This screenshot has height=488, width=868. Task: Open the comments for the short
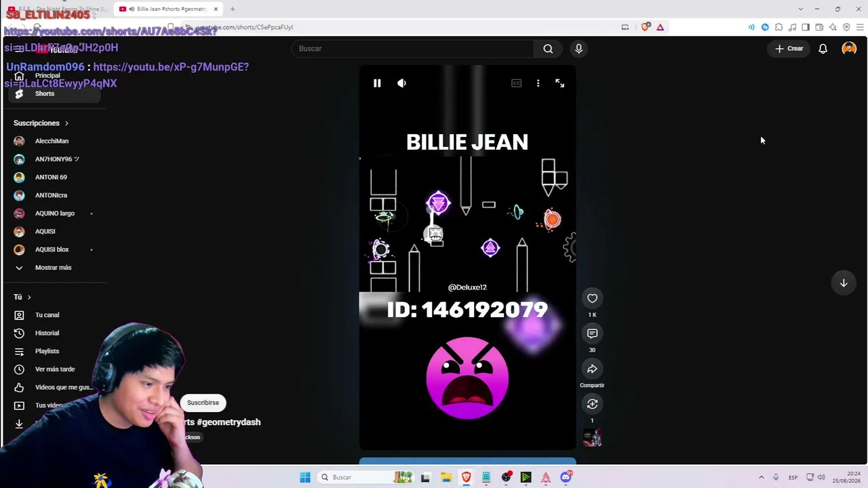coord(592,333)
